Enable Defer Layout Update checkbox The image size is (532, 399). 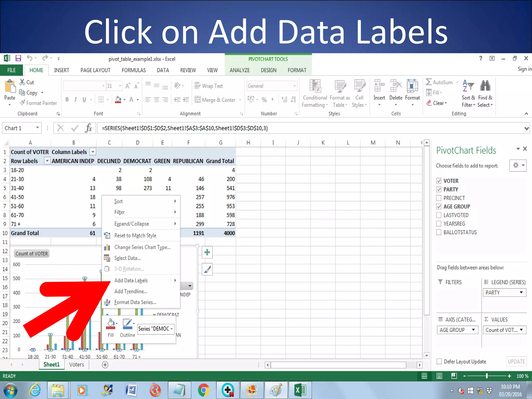click(439, 361)
